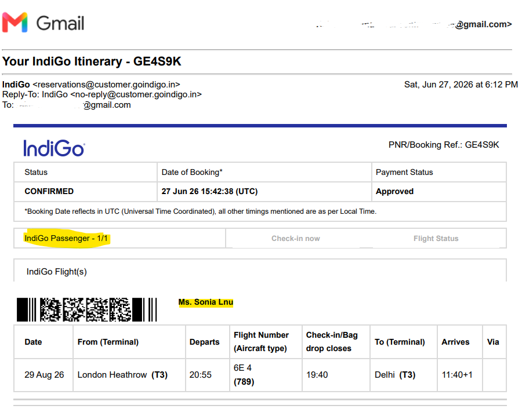
Task: Click aircraft type '(789)'
Action: coord(244,381)
